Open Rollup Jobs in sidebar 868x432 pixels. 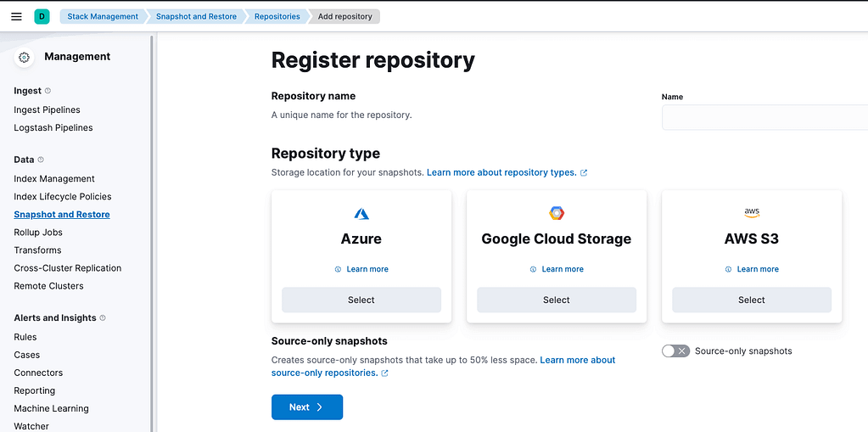(x=38, y=232)
